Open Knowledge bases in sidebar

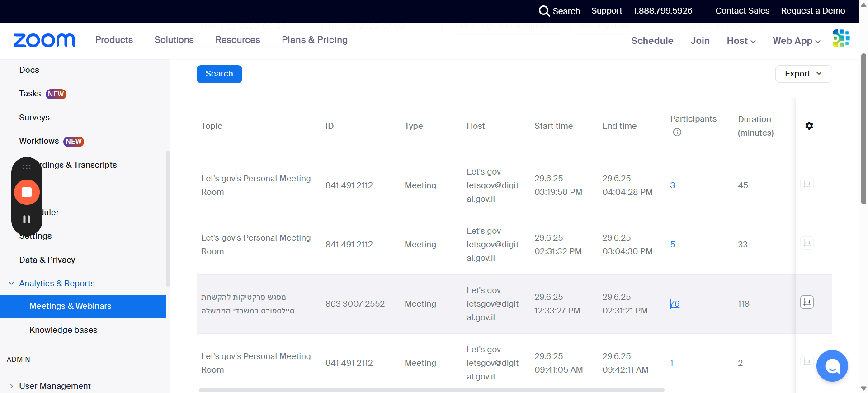pos(63,330)
